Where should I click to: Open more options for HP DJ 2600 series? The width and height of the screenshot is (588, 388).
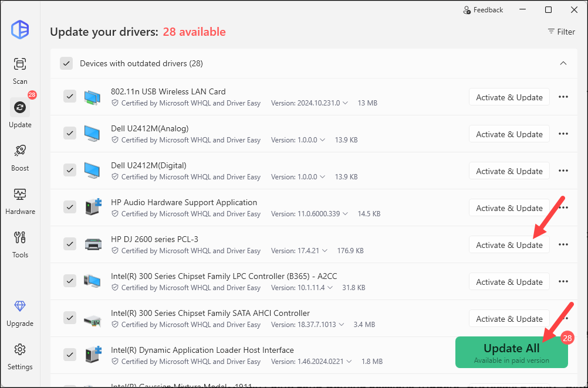[563, 244]
